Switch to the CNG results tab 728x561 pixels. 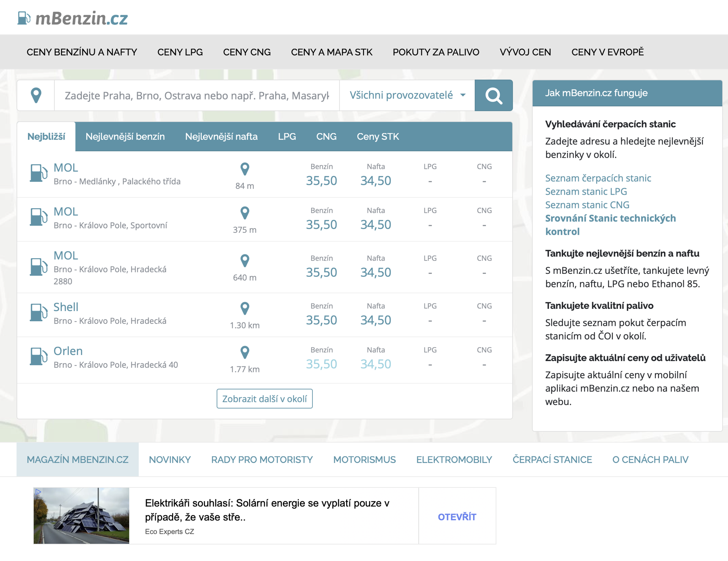326,137
